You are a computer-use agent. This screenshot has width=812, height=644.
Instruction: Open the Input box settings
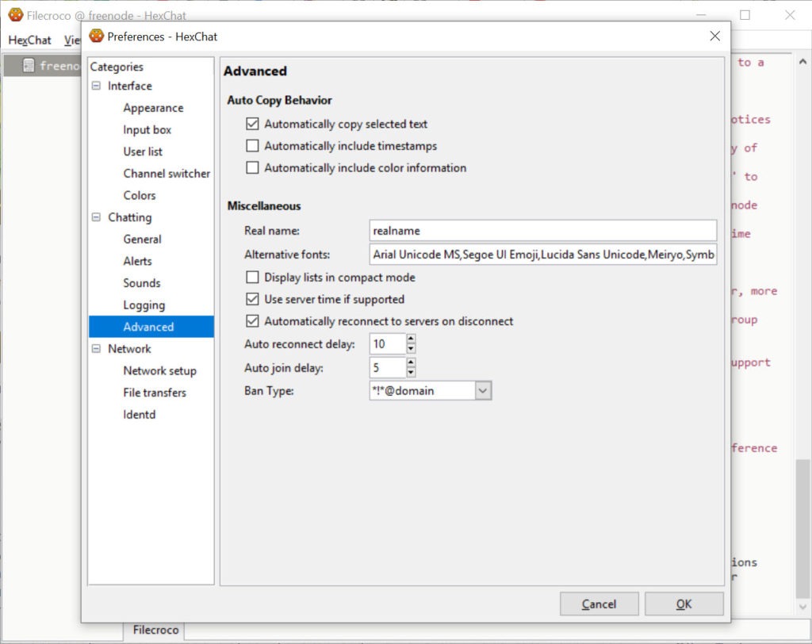click(x=147, y=129)
